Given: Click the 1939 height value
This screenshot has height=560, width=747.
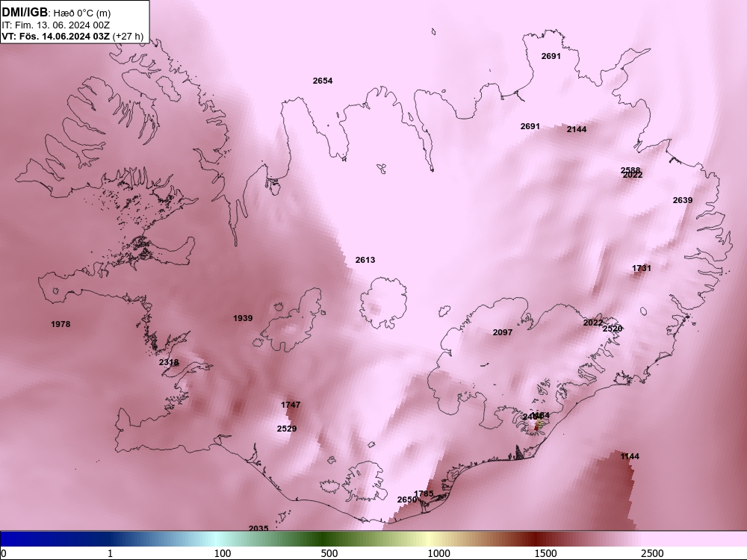Looking at the screenshot, I should 243,318.
